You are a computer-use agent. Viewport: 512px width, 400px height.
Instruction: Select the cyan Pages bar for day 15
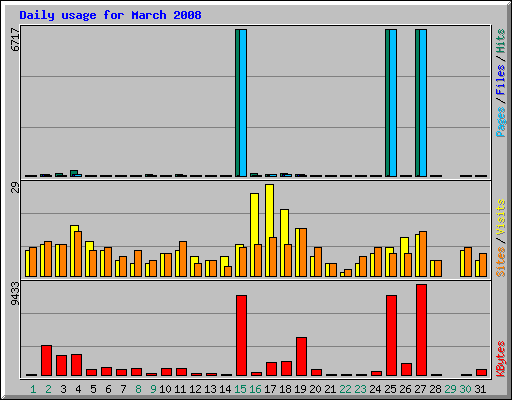click(243, 103)
